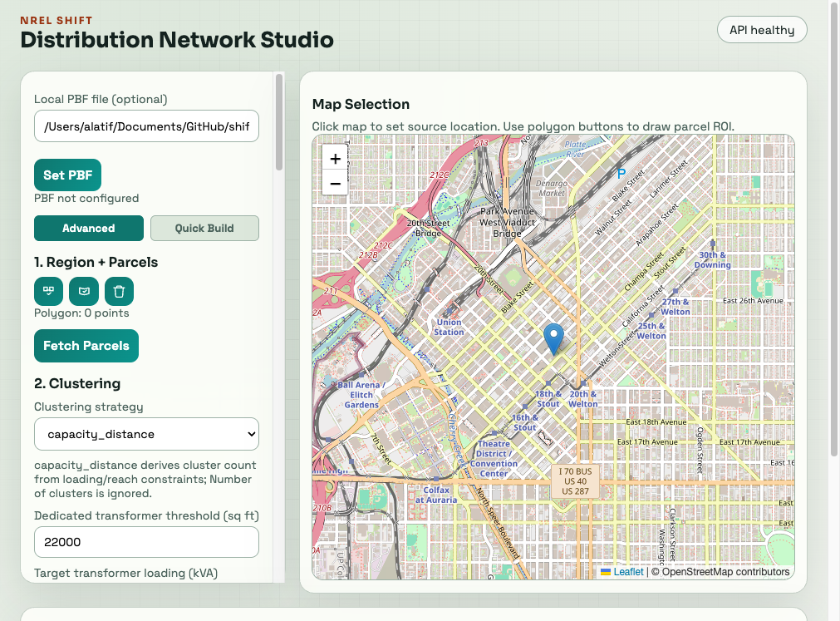Open the Leaflet attribution link
This screenshot has width=840, height=621.
(628, 572)
